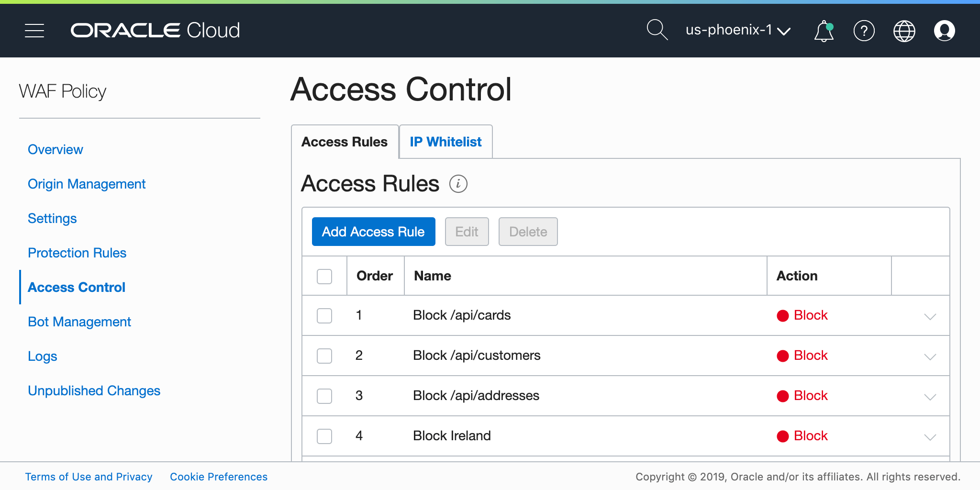Open notifications bell icon
Screen dimensions: 980x490
point(824,31)
